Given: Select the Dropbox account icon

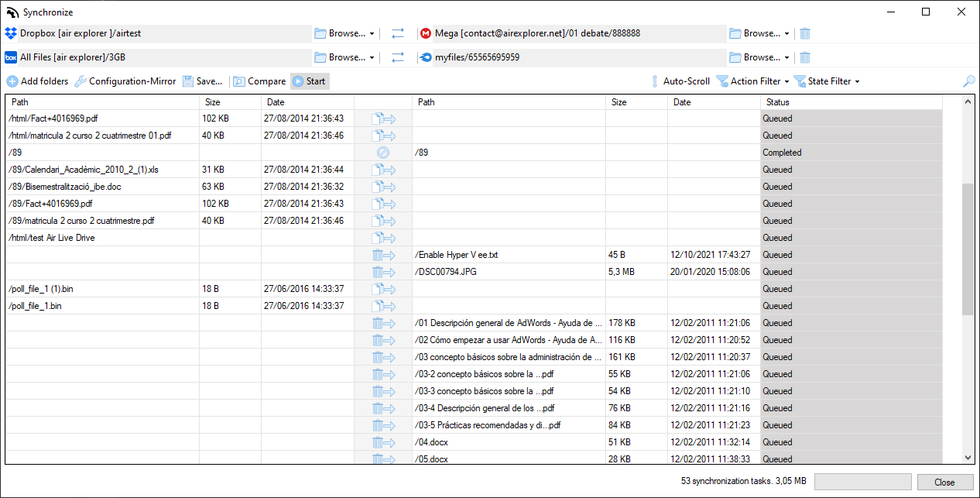Looking at the screenshot, I should pyautogui.click(x=11, y=33).
